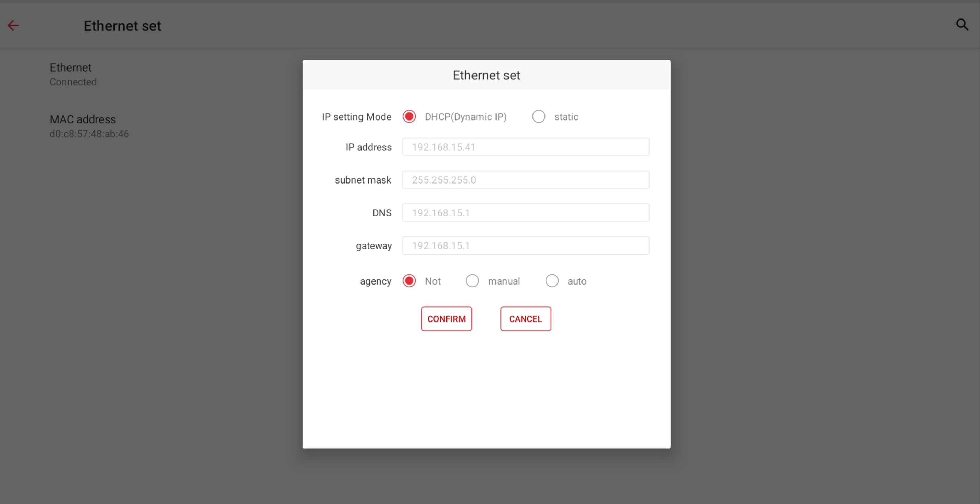Open the Ethernet Connected list item
This screenshot has width=980, height=504.
point(73,74)
